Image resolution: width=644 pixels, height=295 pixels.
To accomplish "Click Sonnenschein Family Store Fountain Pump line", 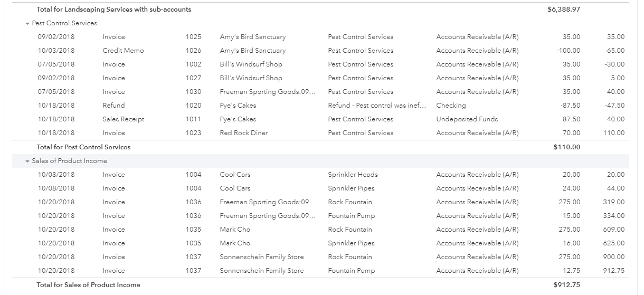I will click(320, 271).
